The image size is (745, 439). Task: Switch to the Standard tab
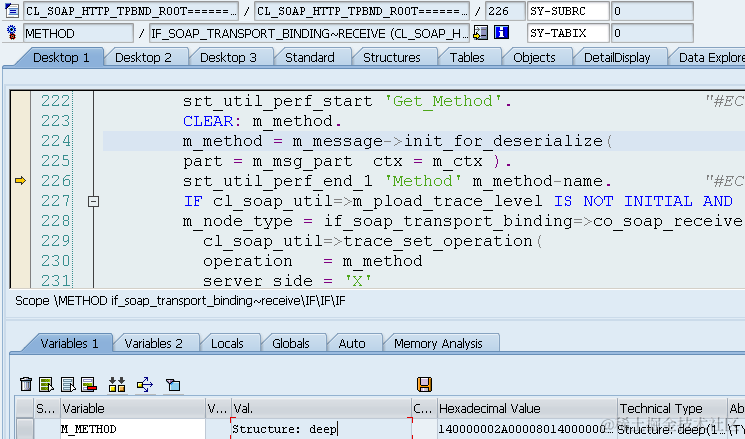tap(310, 57)
